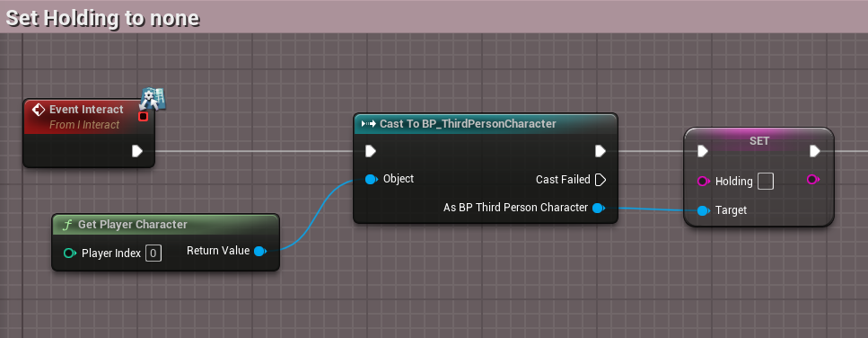This screenshot has height=338, width=868.
Task: Click the magenta Holding input pin
Action: click(x=704, y=182)
